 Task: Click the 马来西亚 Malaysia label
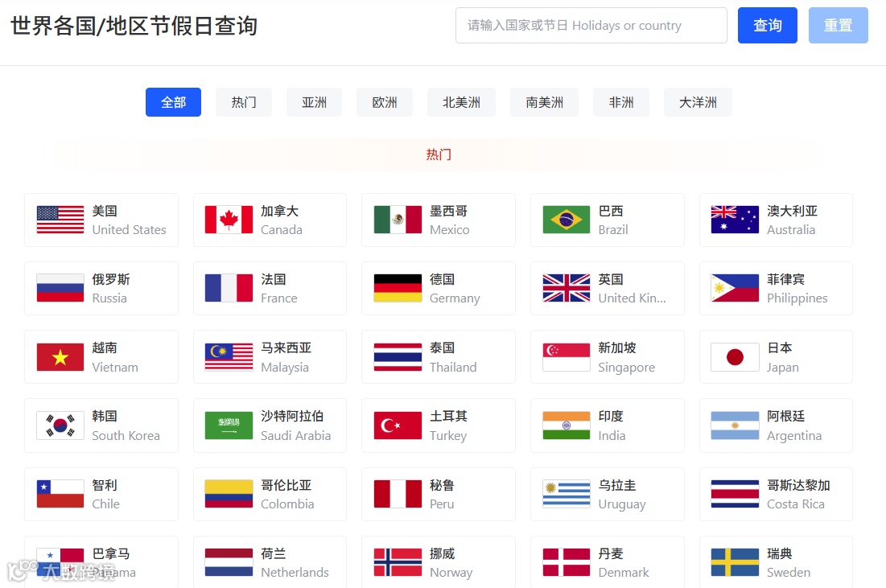click(x=286, y=357)
